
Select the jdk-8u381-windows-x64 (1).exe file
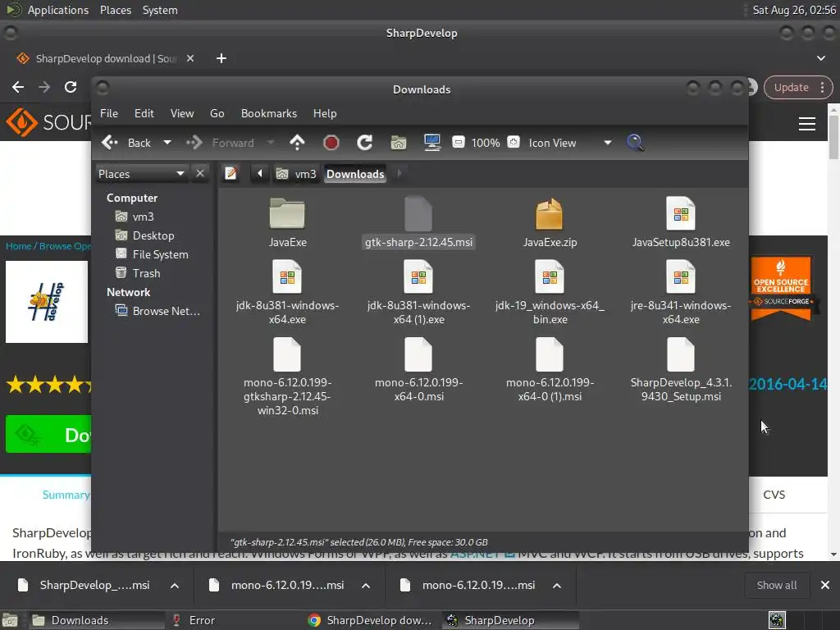pyautogui.click(x=418, y=293)
